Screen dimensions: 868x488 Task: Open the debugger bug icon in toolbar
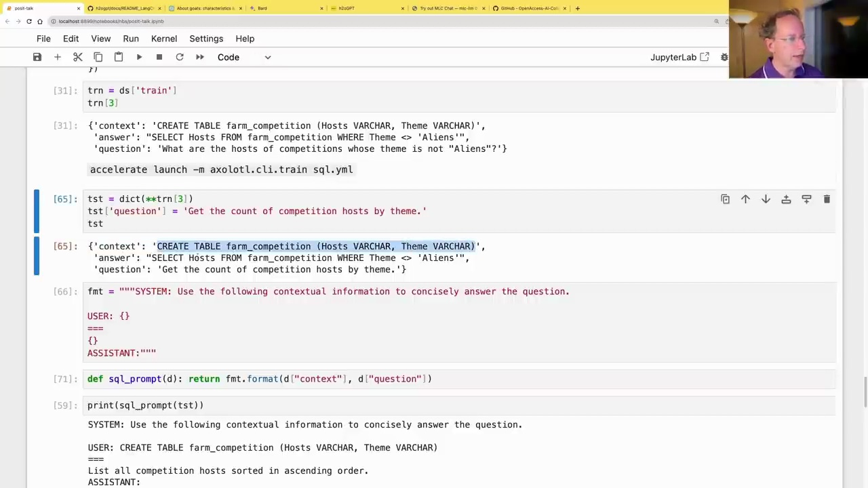pos(724,57)
